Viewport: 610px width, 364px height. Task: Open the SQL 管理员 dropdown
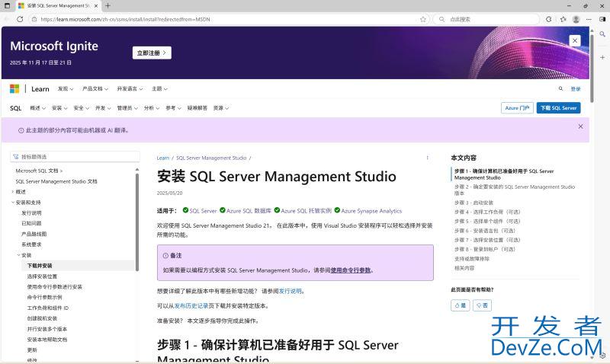point(127,108)
